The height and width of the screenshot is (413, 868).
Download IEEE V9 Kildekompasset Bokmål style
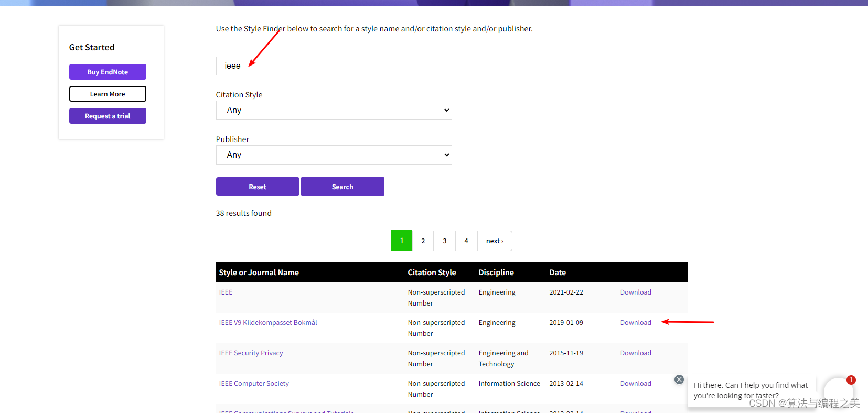tap(635, 323)
